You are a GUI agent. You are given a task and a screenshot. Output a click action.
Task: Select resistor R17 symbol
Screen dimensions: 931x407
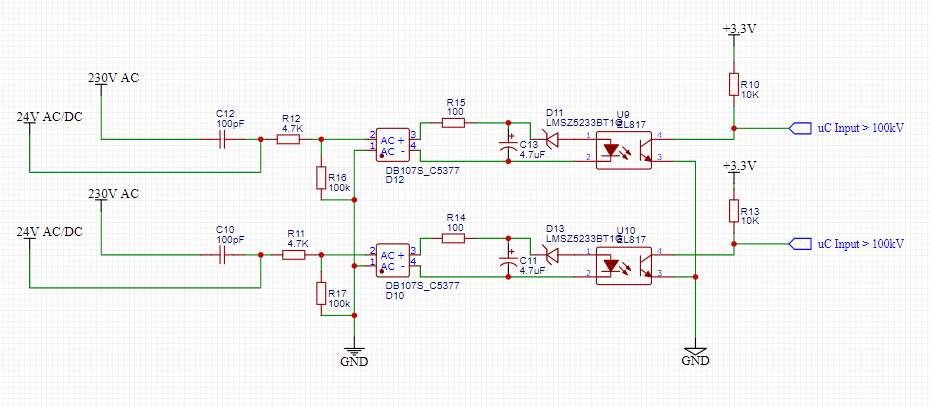click(321, 294)
